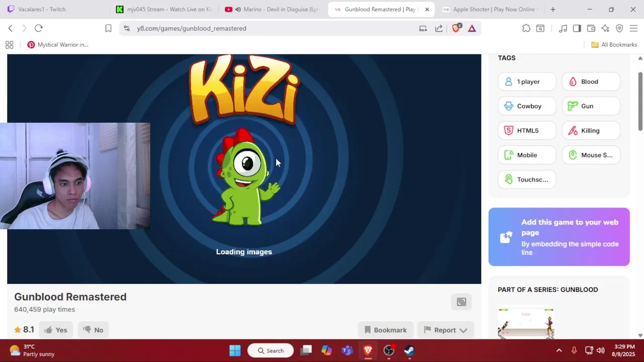Click the 640,459 play times text

pyautogui.click(x=45, y=309)
